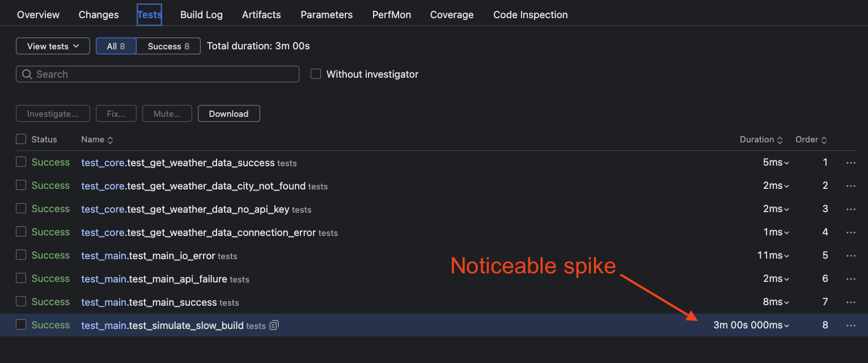Tick the select-all checkbox in the Status header
This screenshot has width=868, height=363.
(x=21, y=139)
